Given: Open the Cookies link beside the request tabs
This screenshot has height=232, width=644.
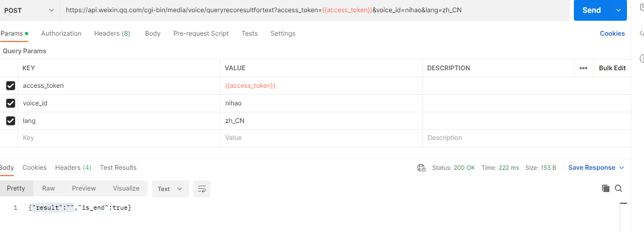Looking at the screenshot, I should click(612, 34).
